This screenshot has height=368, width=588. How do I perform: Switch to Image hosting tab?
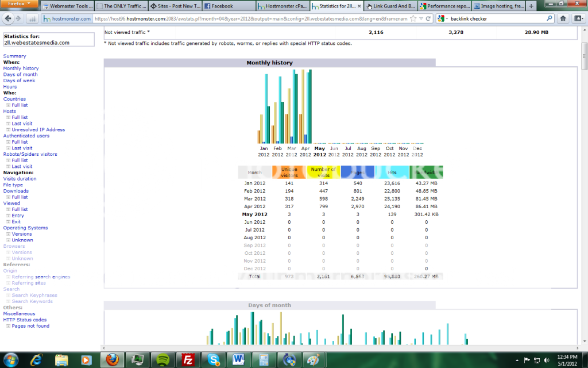pos(499,6)
